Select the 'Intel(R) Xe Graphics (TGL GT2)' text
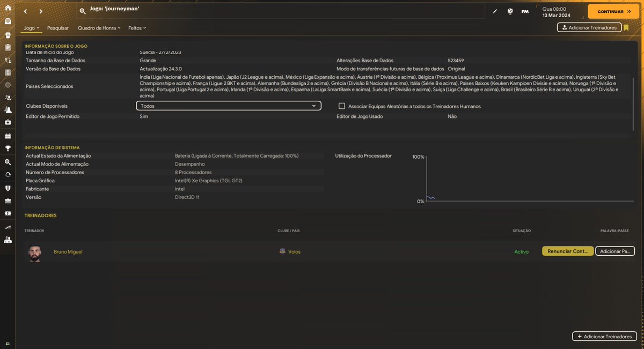644x349 pixels. pyautogui.click(x=209, y=181)
